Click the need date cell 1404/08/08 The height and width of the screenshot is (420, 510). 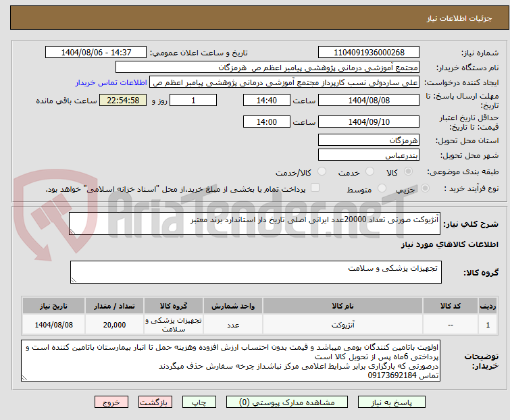pos(53,325)
